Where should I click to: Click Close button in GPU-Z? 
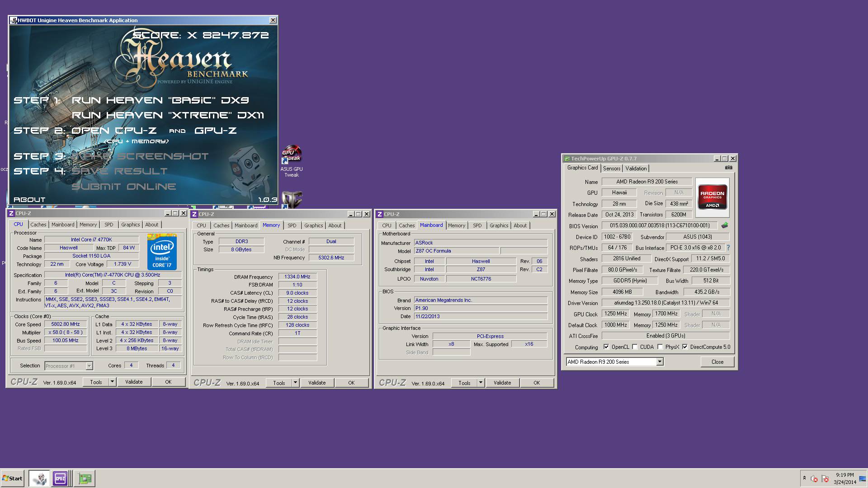717,362
